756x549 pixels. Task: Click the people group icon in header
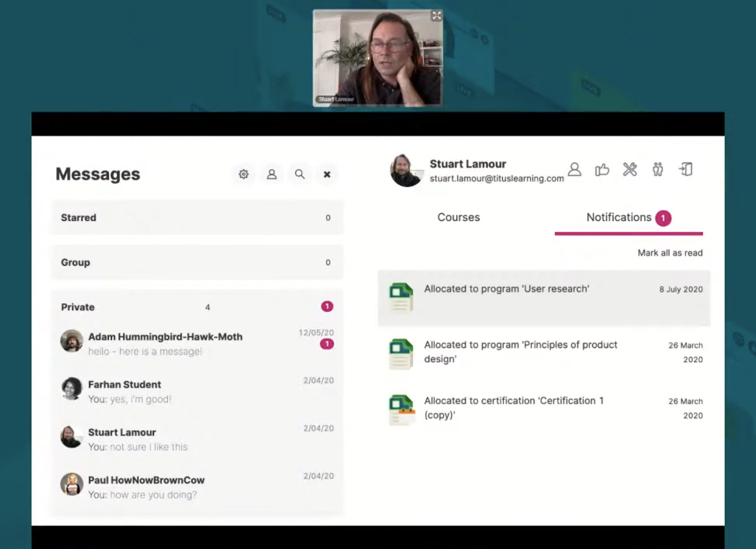pos(658,169)
